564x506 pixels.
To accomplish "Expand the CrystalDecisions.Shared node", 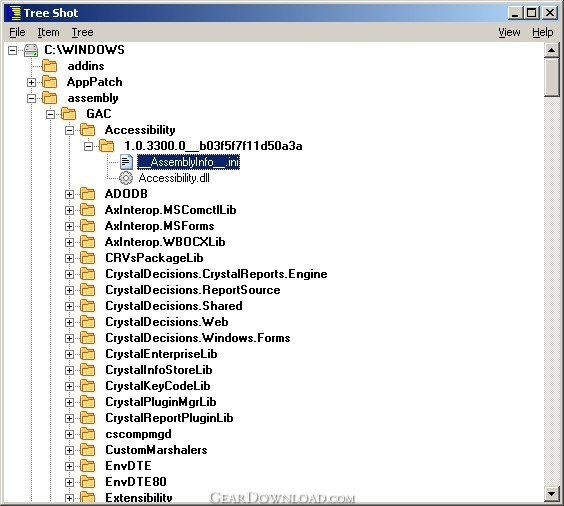I will tap(69, 306).
